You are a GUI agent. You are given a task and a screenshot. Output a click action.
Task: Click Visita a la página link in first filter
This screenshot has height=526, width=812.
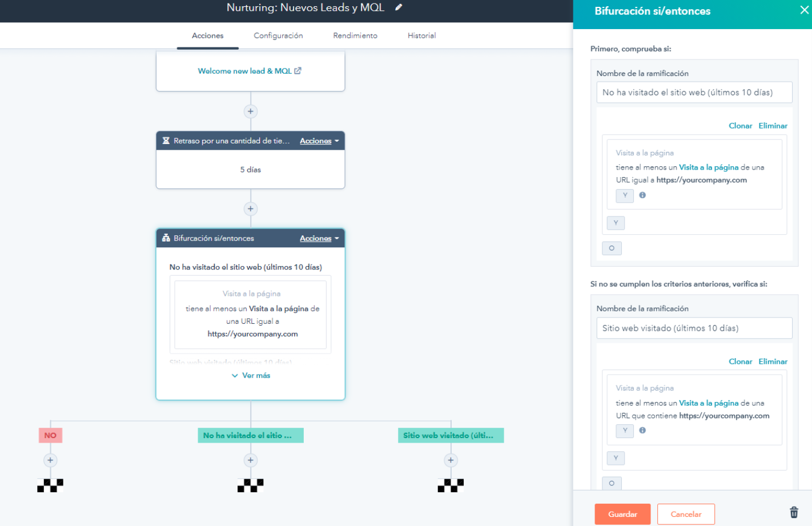pyautogui.click(x=709, y=167)
